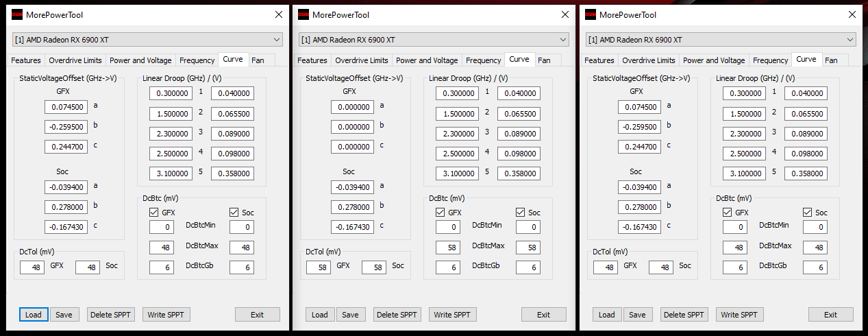Click Linear Droop row 1 frequency 0.300000 in middle window
This screenshot has width=868, height=336.
457,93
